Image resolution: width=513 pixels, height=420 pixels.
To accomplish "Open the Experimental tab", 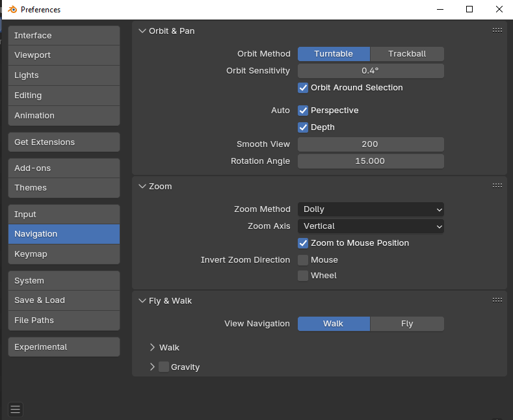I will pyautogui.click(x=64, y=347).
